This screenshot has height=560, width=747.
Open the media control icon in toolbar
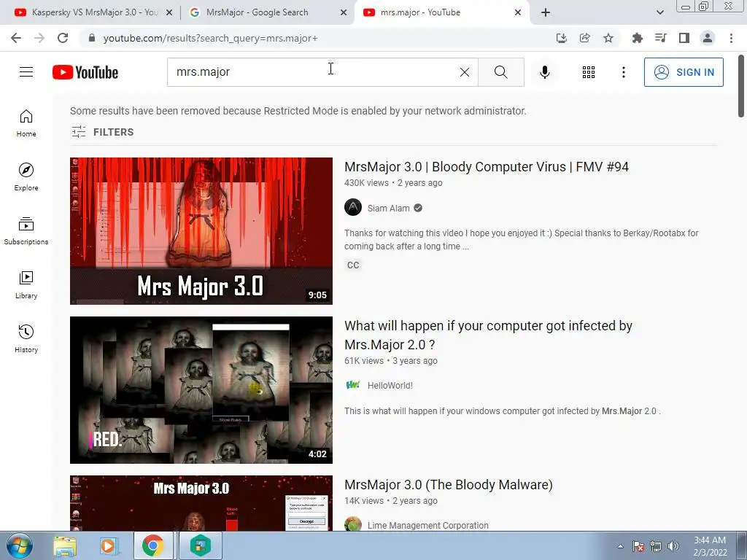pyautogui.click(x=660, y=38)
